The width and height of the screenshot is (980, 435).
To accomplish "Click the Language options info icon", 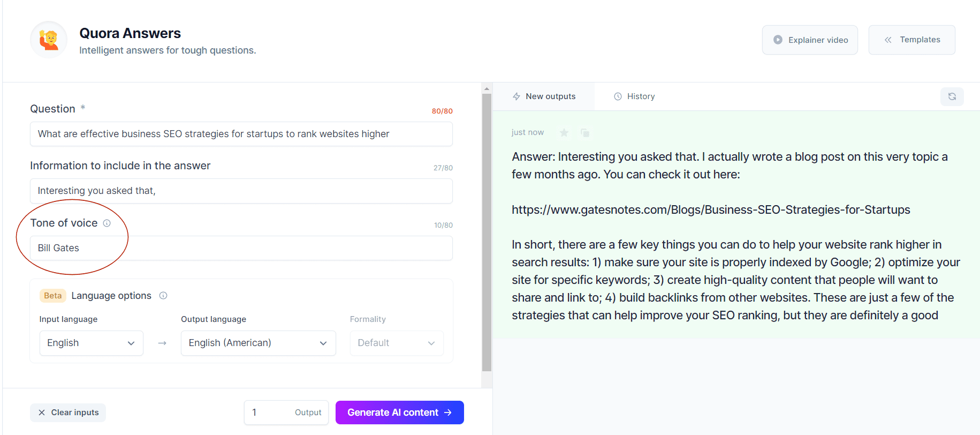I will click(163, 296).
